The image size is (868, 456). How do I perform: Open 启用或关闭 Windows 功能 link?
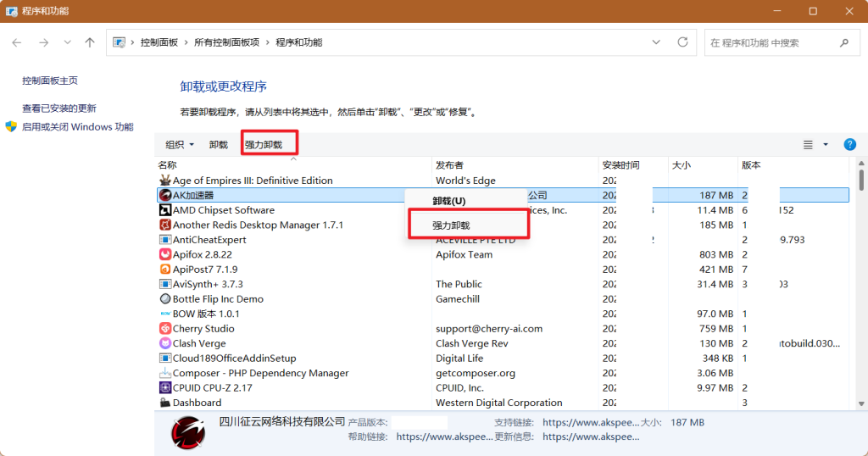(x=77, y=127)
